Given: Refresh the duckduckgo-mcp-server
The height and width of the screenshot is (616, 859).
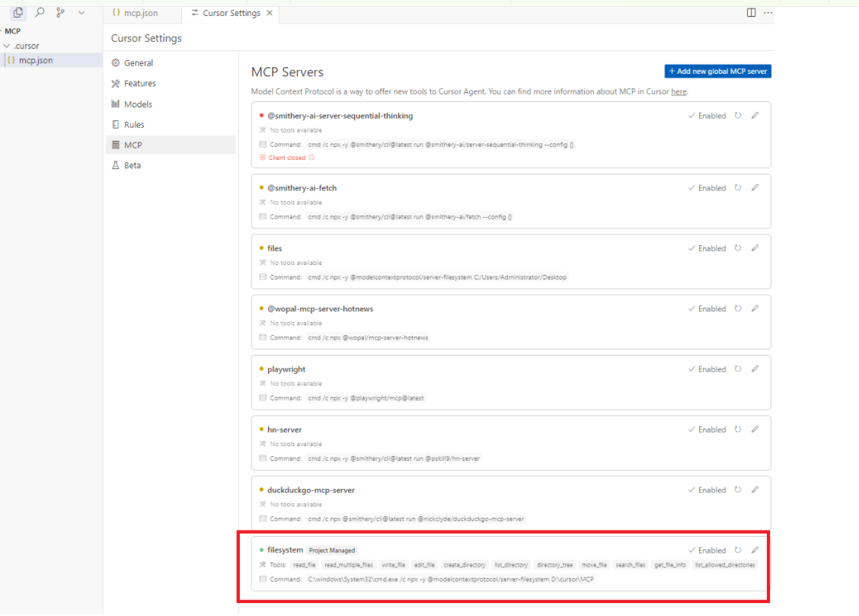Looking at the screenshot, I should click(738, 490).
